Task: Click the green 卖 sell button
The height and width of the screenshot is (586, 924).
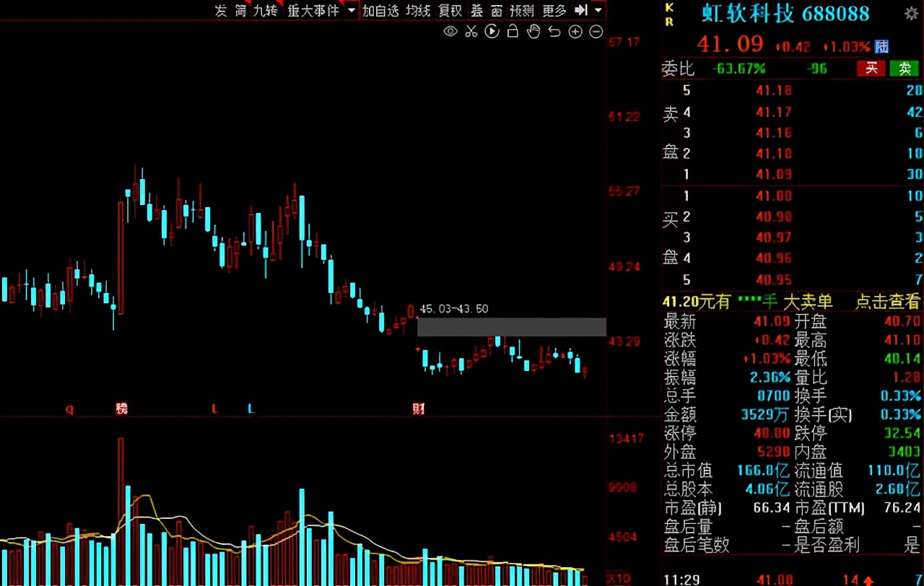Action: point(905,69)
